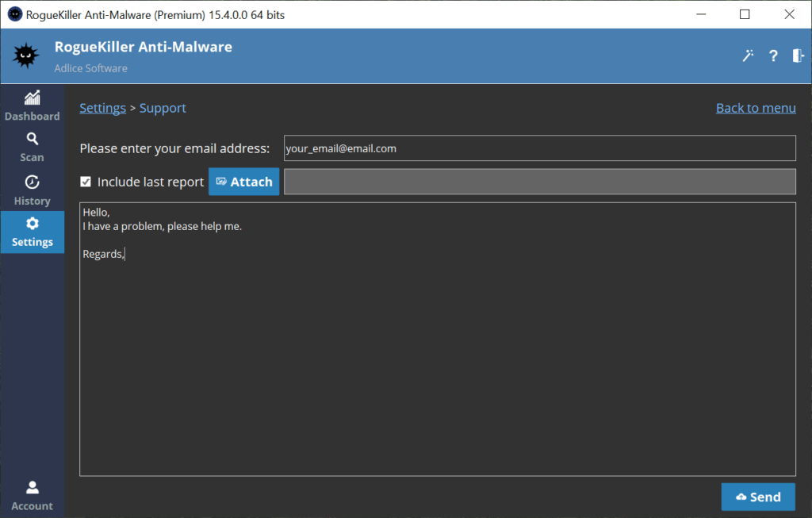Screen dimensions: 812x518
Task: Follow the Back to menu link
Action: [755, 108]
